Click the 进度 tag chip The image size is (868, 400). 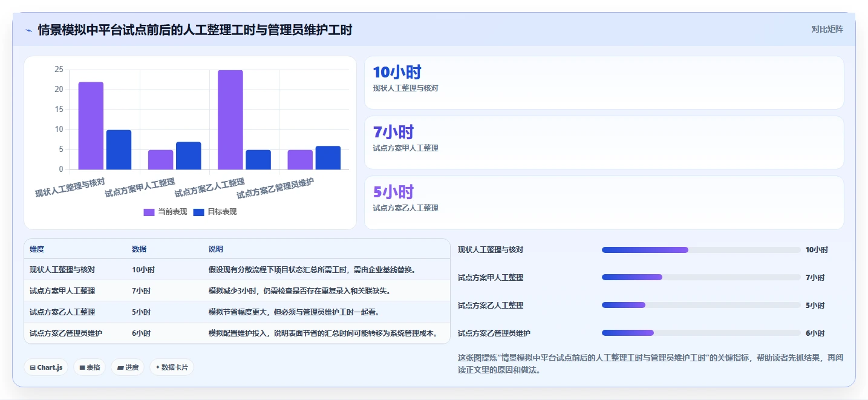(128, 367)
